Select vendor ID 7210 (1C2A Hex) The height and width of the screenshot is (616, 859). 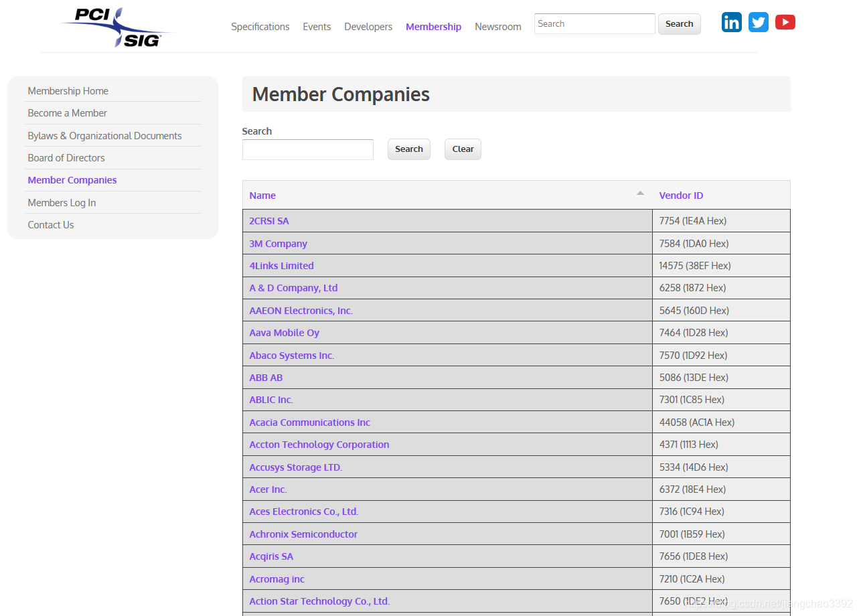click(692, 579)
